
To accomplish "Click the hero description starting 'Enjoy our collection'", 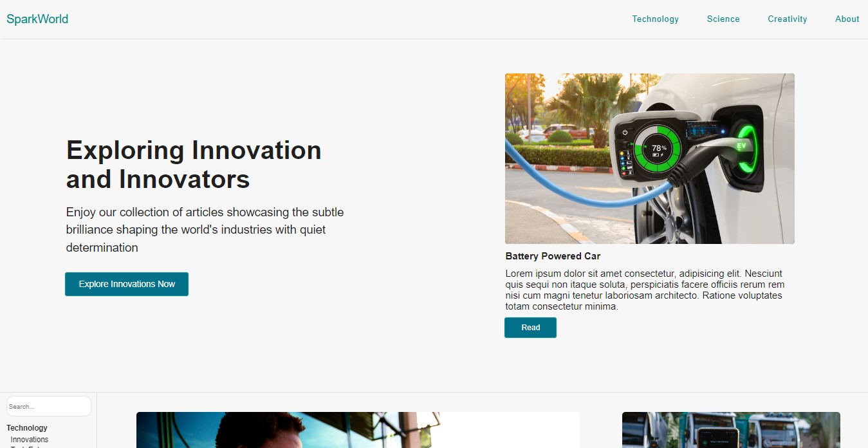I will [x=205, y=230].
